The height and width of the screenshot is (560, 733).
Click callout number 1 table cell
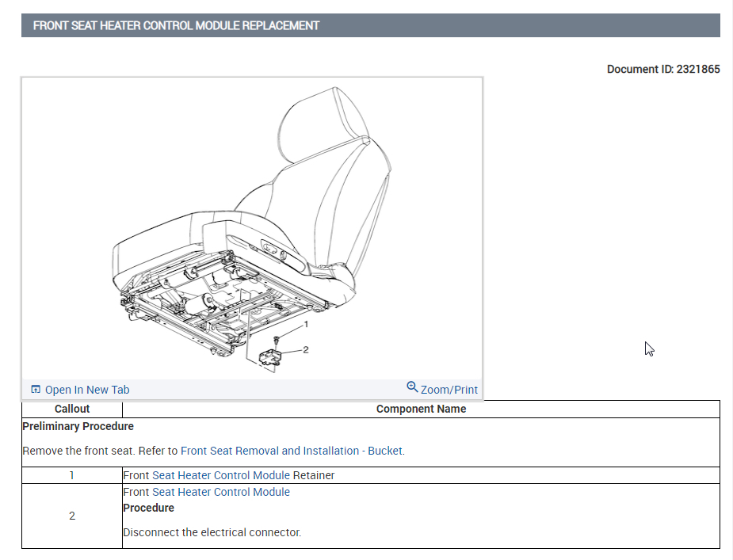pos(72,475)
